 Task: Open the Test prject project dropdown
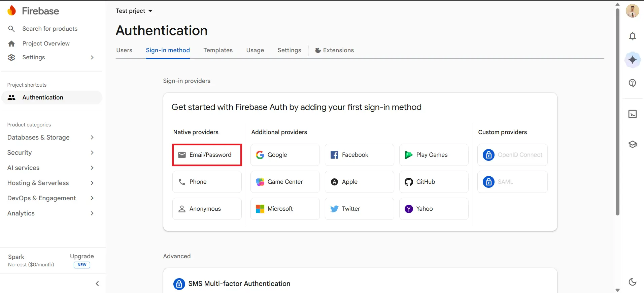pos(134,11)
